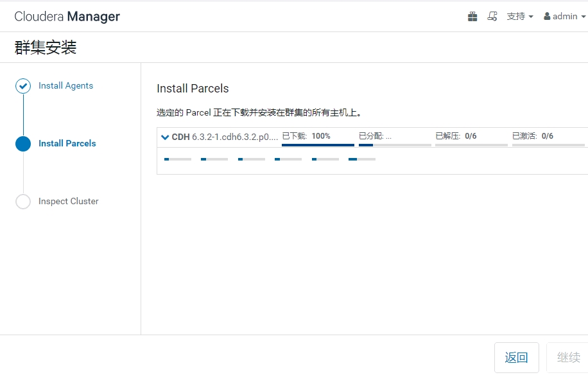Click the Install Agents checkmark icon

pyautogui.click(x=23, y=86)
